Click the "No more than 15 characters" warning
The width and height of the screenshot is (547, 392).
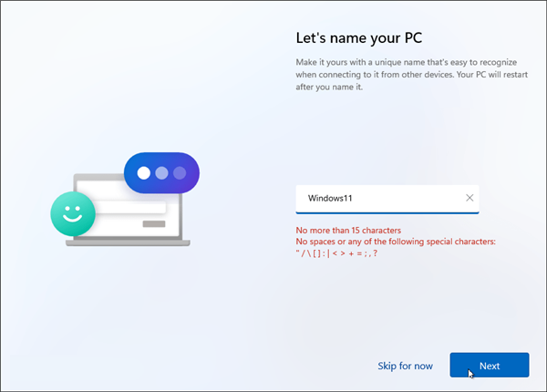(x=348, y=230)
